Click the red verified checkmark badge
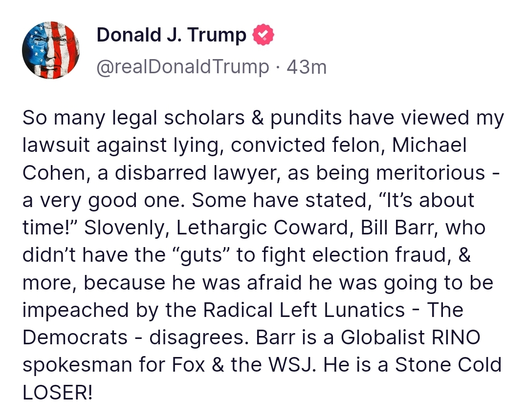The width and height of the screenshot is (528, 420). coord(263,36)
